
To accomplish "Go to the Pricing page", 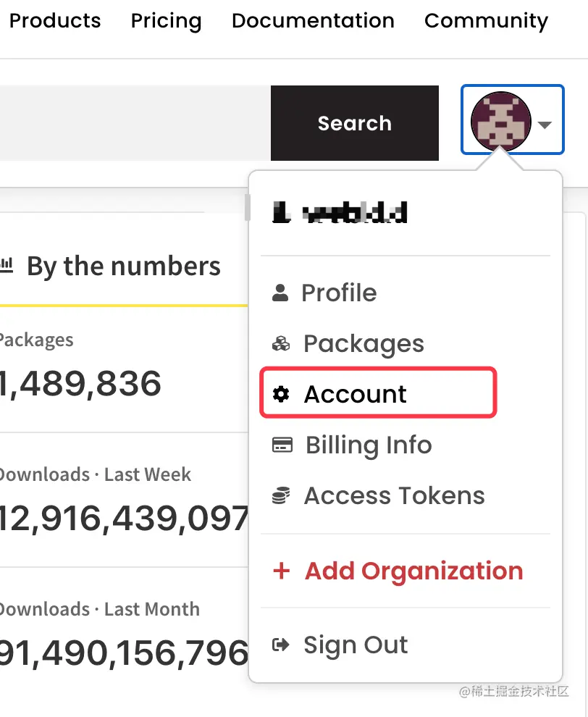I will 166,21.
